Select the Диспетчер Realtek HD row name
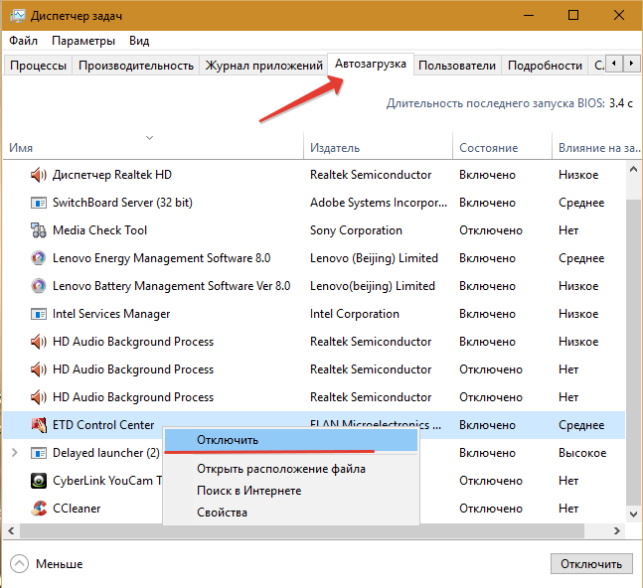 (112, 175)
